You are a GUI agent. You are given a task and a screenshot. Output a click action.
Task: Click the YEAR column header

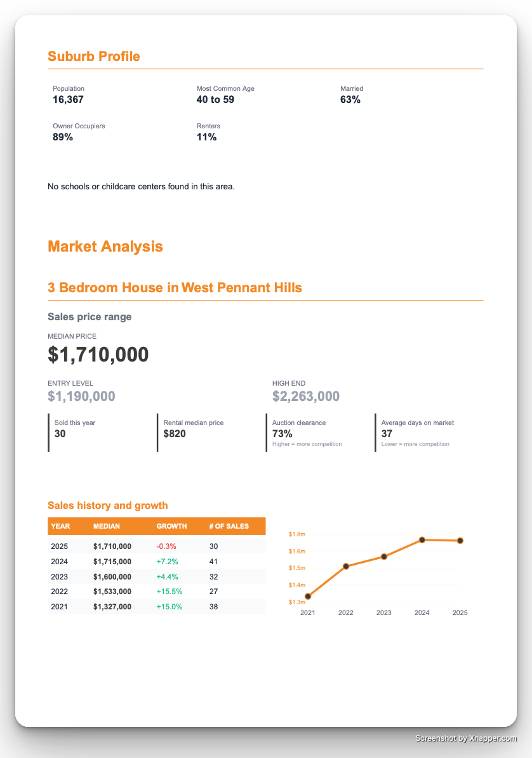click(x=60, y=526)
